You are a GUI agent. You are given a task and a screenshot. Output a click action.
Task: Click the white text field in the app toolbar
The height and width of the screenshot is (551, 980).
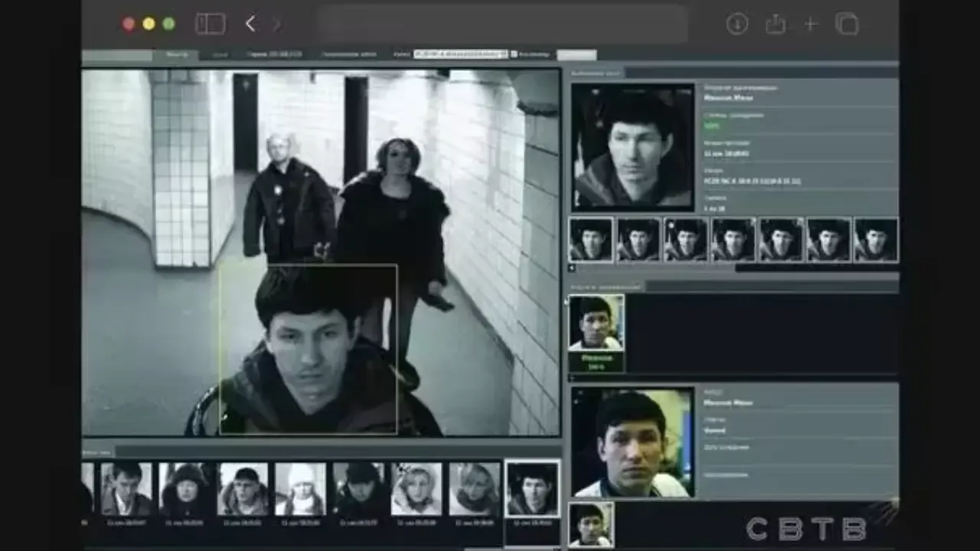[x=459, y=54]
